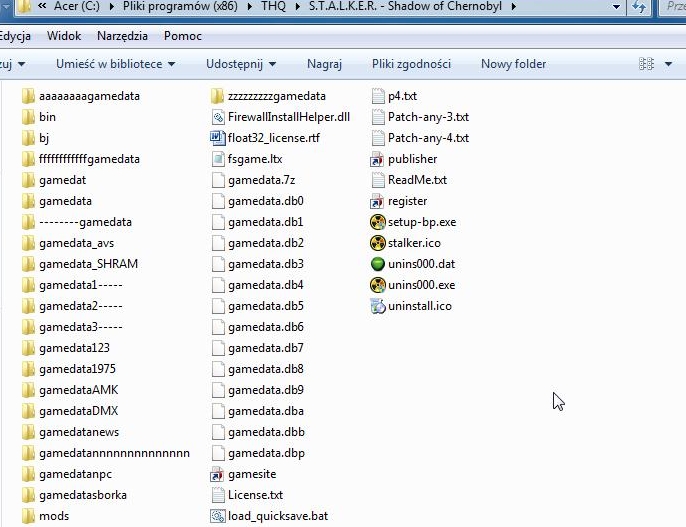The image size is (686, 527).
Task: Select the Patch-any-4.txt file name
Action: pyautogui.click(x=428, y=138)
